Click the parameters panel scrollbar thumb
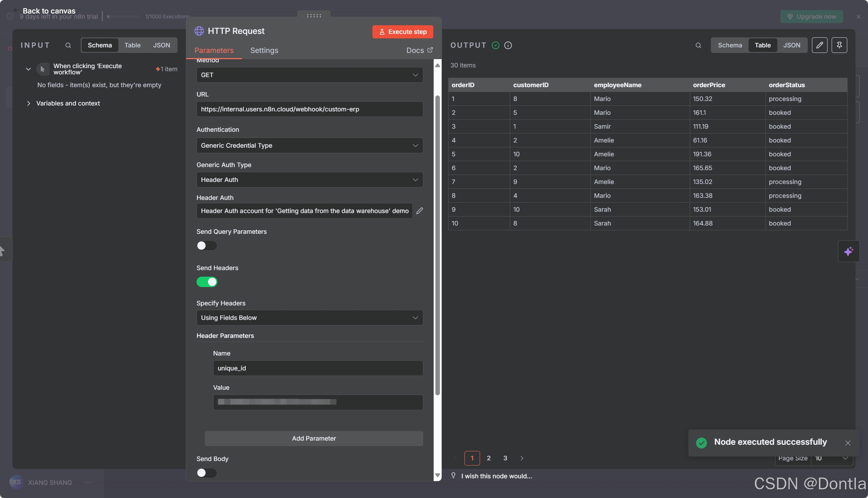The width and height of the screenshot is (868, 498). tap(437, 246)
